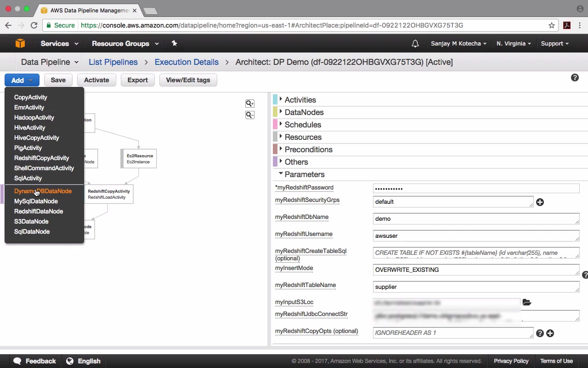Show help for myRedshiftCopyOpts

(x=540, y=333)
